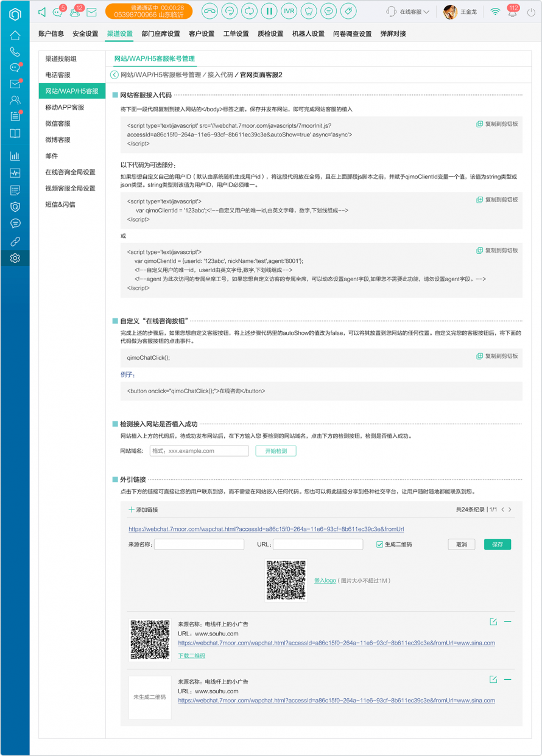Click the transfer call circular arrows icon
Image resolution: width=542 pixels, height=756 pixels.
[x=249, y=11]
